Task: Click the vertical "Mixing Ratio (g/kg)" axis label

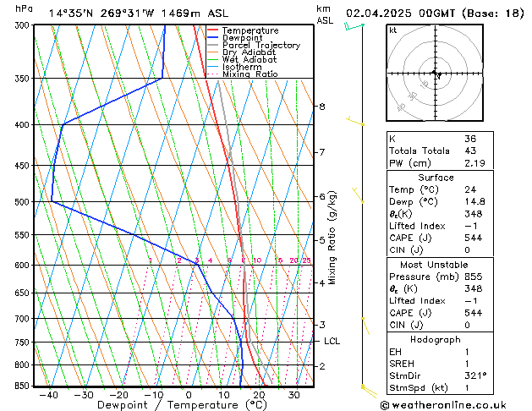Action: (x=332, y=238)
